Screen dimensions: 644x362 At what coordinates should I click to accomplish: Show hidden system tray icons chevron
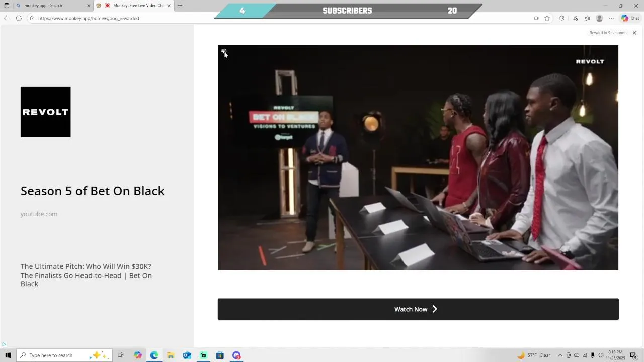point(560,355)
